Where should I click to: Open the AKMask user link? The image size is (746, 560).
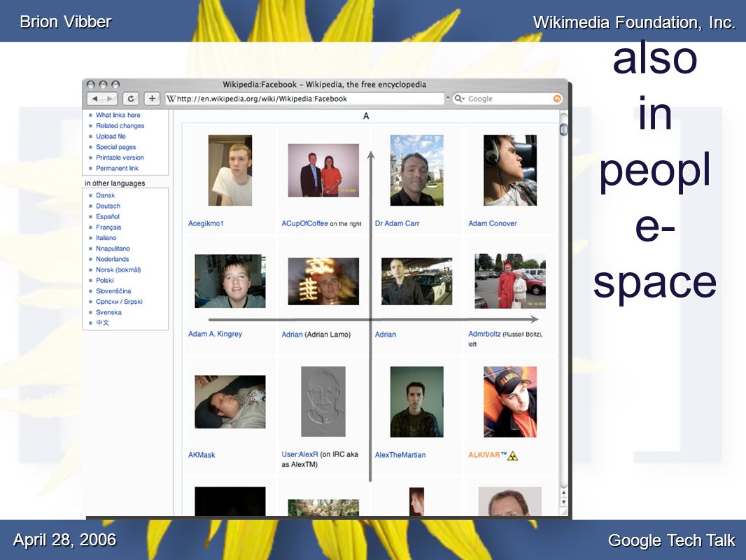202,455
